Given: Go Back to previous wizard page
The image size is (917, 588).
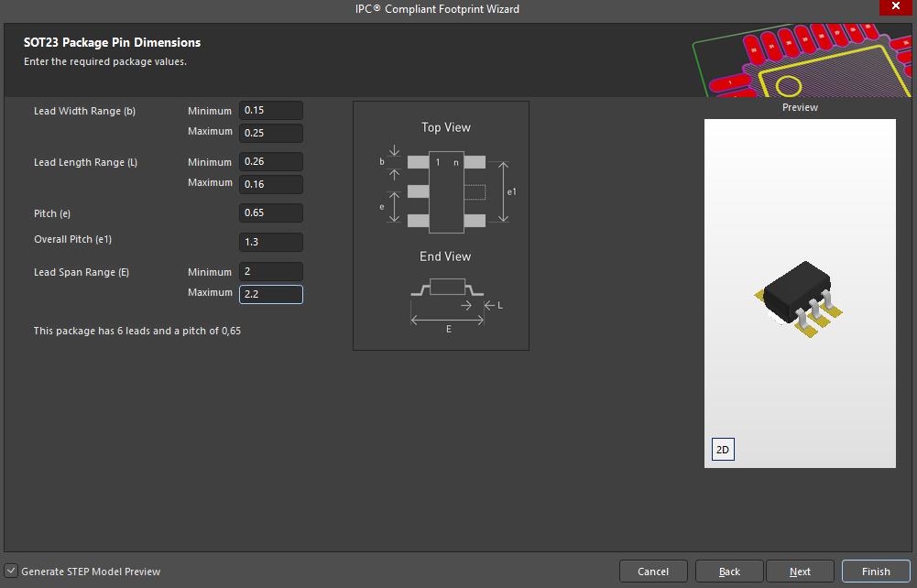Looking at the screenshot, I should (729, 572).
